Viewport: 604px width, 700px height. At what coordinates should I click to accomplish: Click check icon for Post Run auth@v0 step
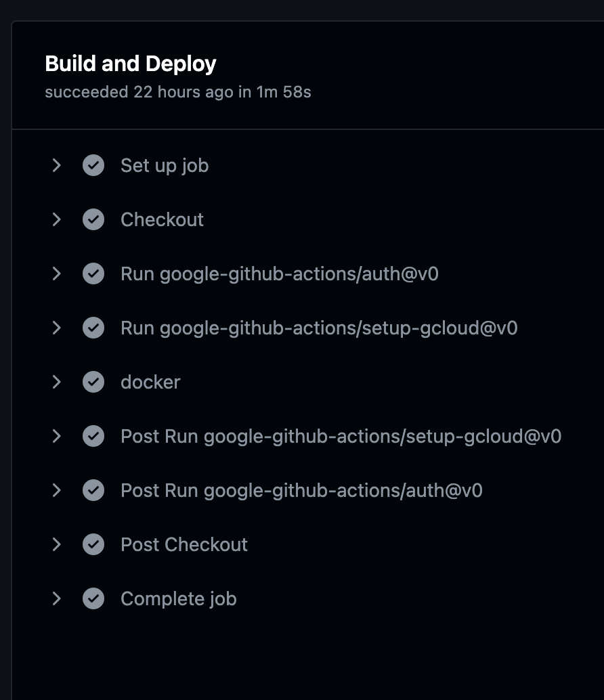point(93,490)
